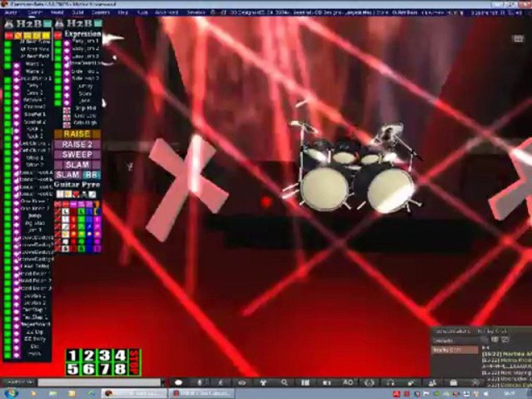Open the chat bubble icon in bottom toolbar
Viewport: 532px width, 399px height.
[179, 383]
